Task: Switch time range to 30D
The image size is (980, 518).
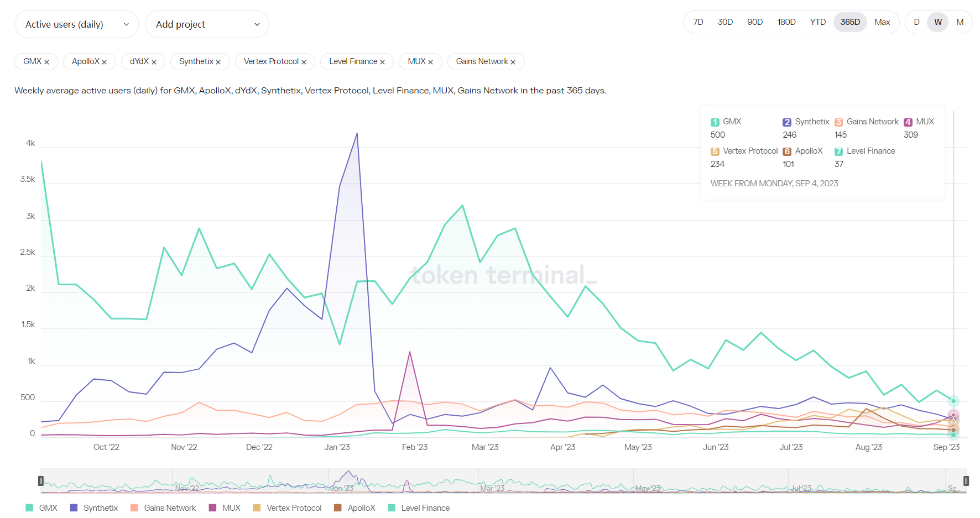Action: click(x=725, y=22)
